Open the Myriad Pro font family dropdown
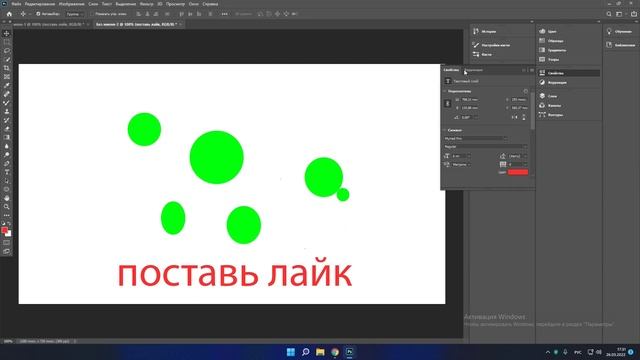 click(x=476, y=138)
